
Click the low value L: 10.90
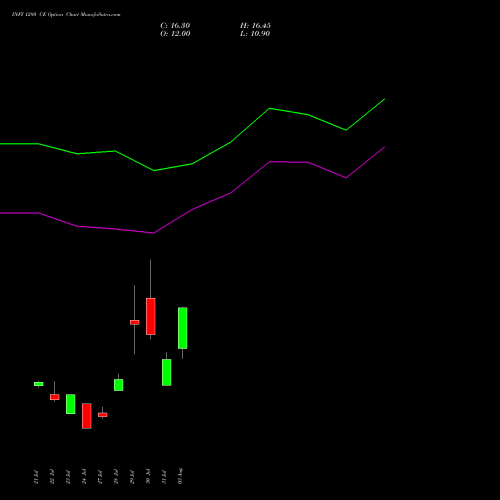coord(255,34)
